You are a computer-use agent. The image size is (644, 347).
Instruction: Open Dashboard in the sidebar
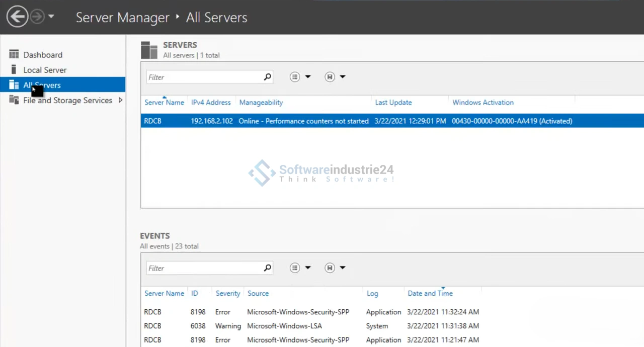pos(43,55)
